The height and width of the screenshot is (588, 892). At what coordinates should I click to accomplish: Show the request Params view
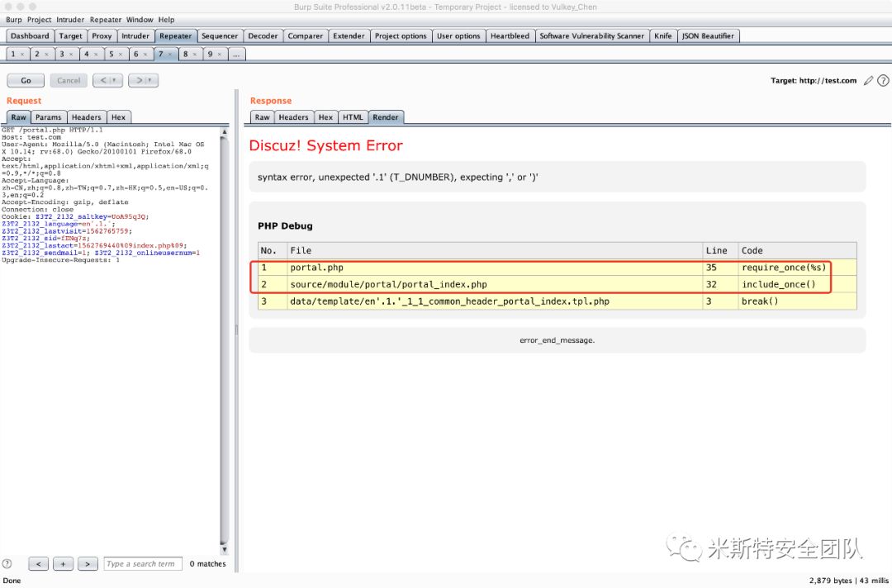(49, 117)
